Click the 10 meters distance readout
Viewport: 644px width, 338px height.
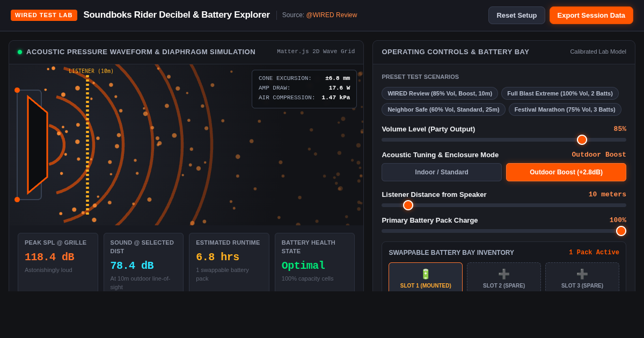607,194
